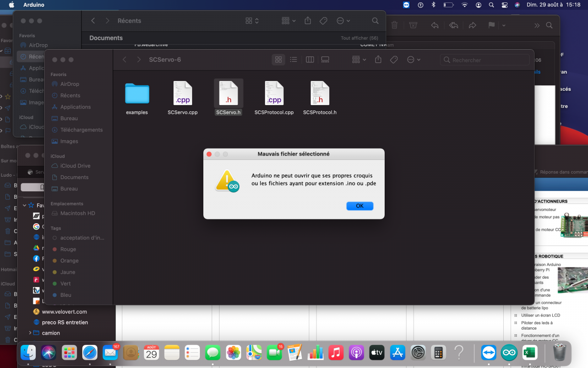Open the Arduino app in the Dock
588x368 pixels.
(x=509, y=352)
